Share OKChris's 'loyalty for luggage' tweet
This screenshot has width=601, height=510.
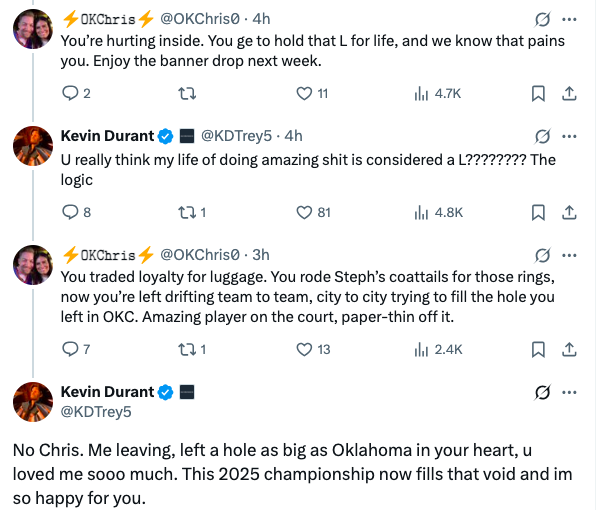coord(568,349)
